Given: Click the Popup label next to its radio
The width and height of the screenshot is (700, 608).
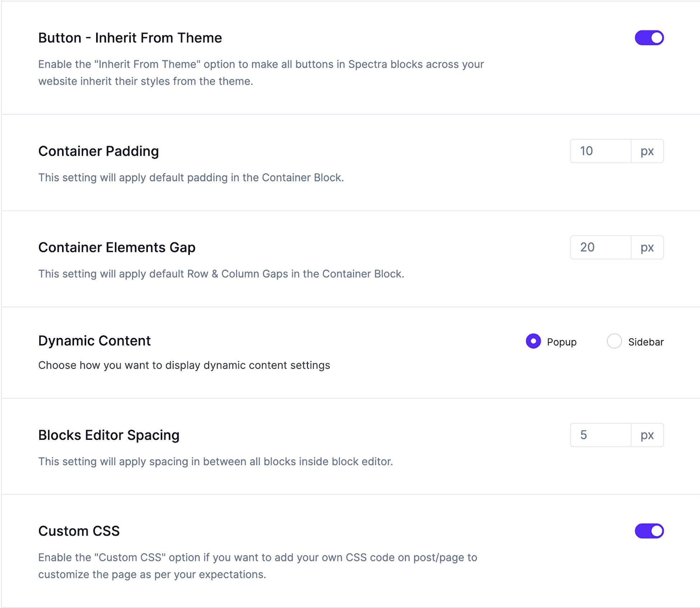Looking at the screenshot, I should (561, 342).
